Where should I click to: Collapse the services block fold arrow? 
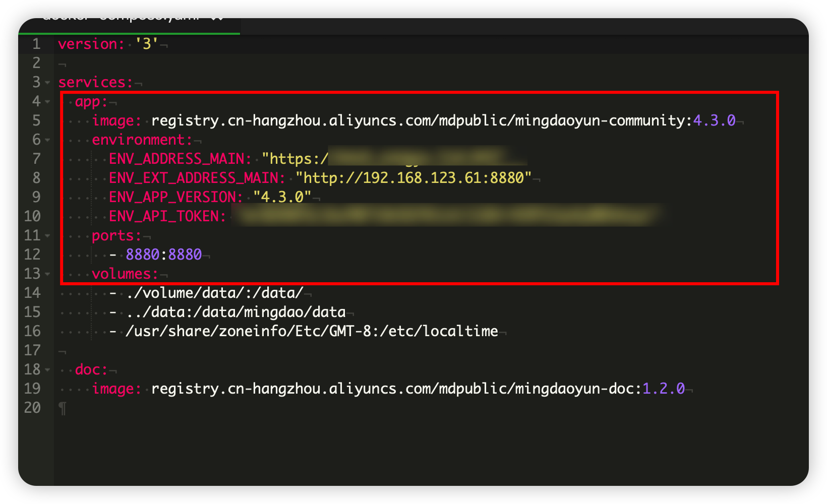(x=47, y=83)
